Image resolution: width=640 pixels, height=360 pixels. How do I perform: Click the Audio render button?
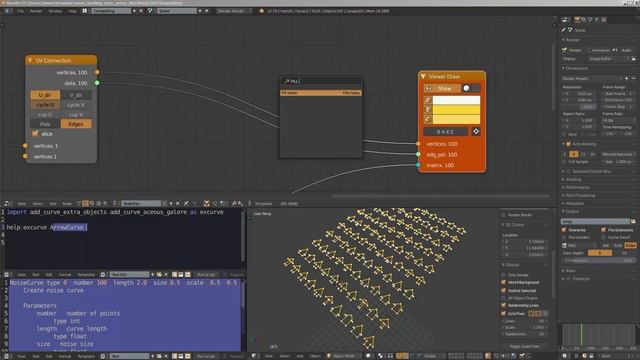coord(624,50)
